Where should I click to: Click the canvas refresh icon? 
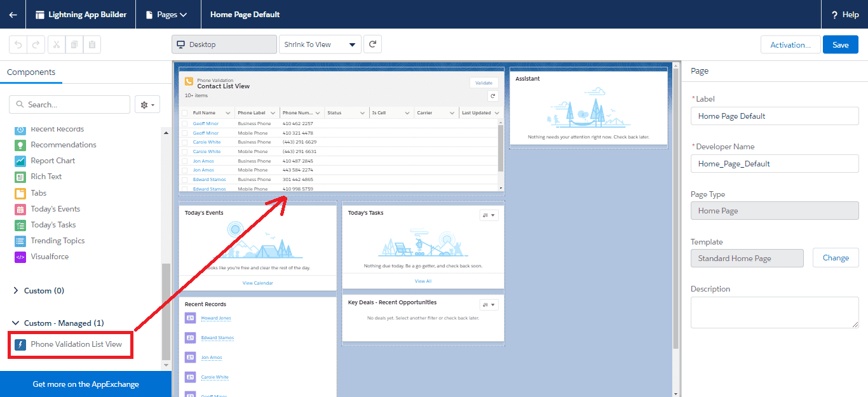tap(373, 44)
